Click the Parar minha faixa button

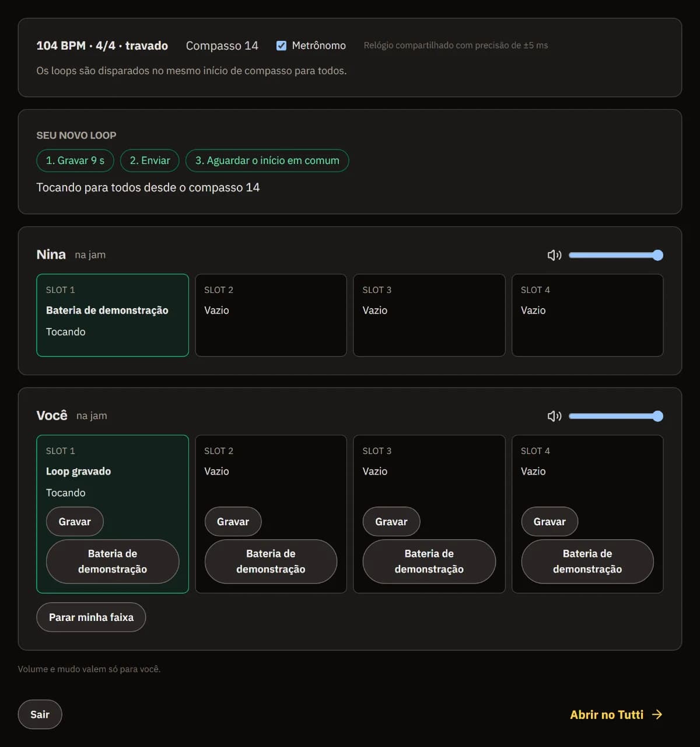tap(91, 617)
